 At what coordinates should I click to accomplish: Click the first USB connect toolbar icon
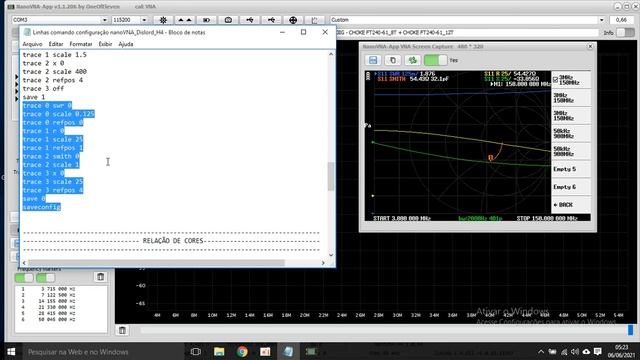(249, 20)
